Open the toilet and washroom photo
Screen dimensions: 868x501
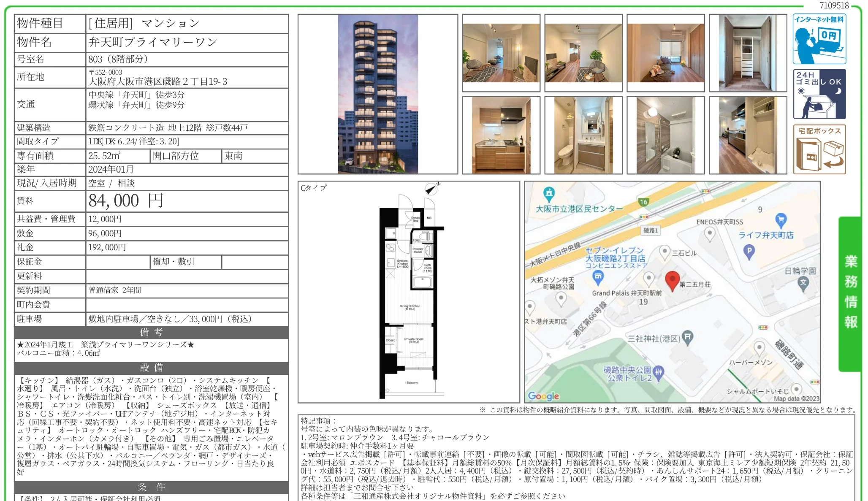583,135
